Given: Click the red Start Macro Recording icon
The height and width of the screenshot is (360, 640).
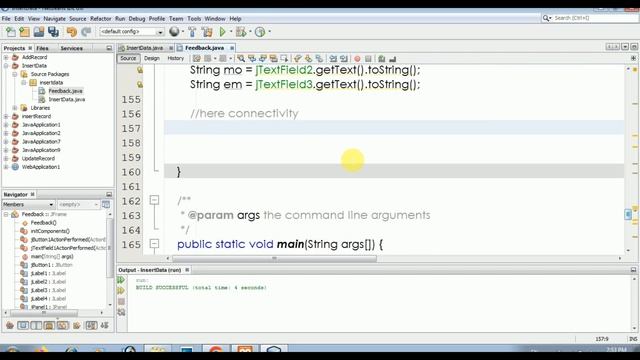Looking at the screenshot, I should click(x=357, y=59).
